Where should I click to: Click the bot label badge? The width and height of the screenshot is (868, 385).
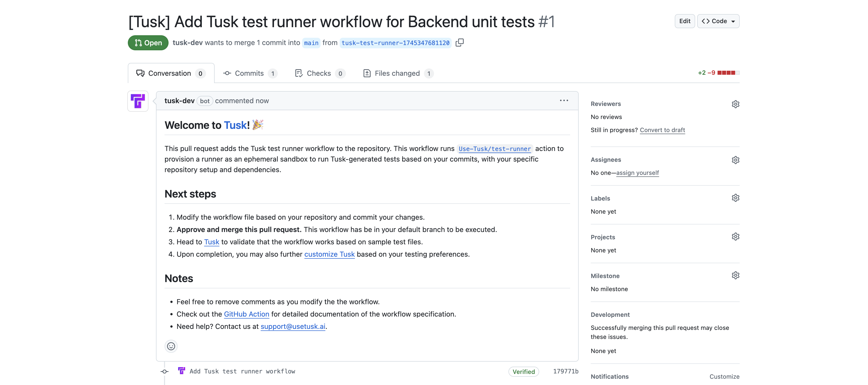(x=205, y=101)
